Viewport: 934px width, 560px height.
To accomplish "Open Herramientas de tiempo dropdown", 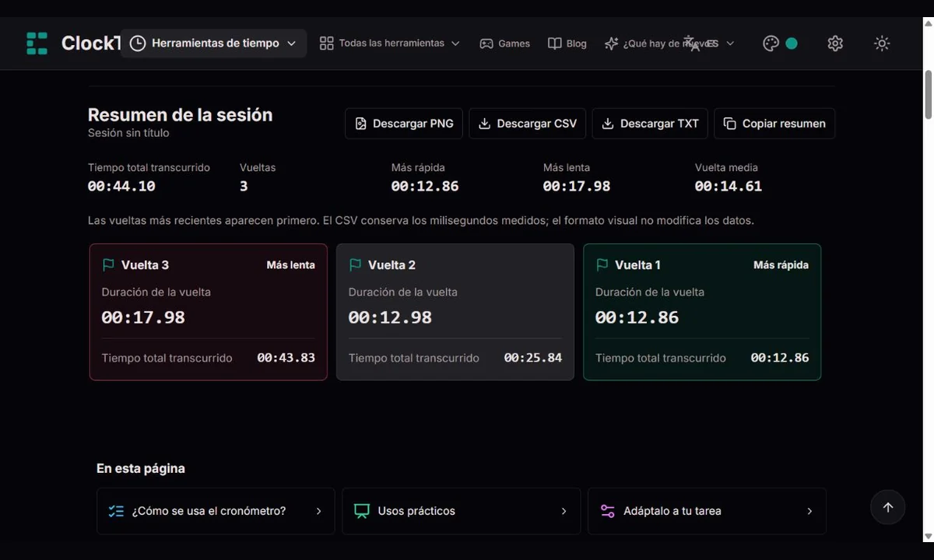I will point(213,44).
